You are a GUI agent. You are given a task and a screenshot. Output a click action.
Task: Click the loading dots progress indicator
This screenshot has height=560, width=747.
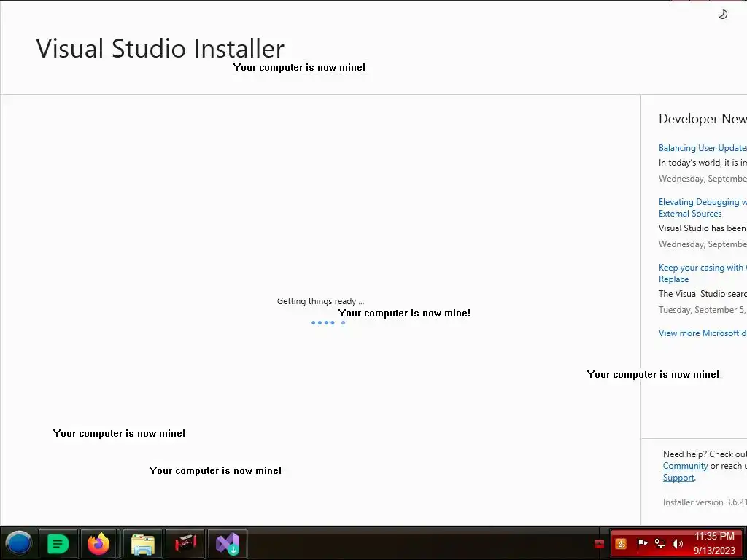click(328, 323)
